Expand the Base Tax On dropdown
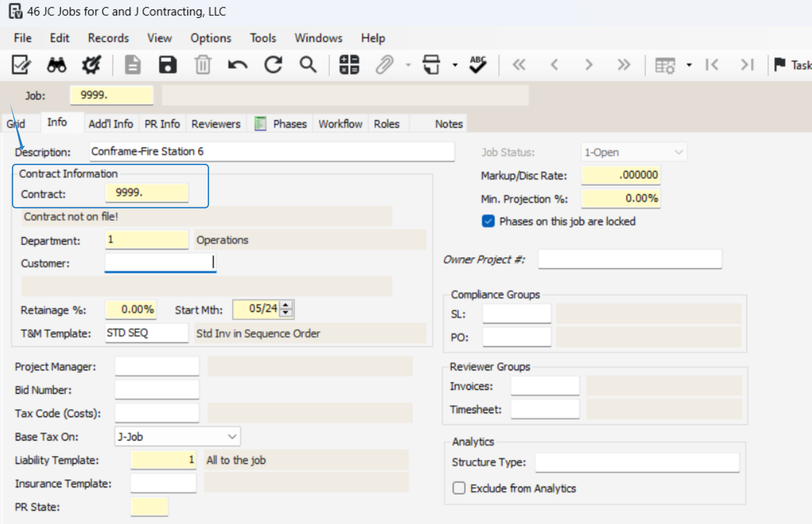812x524 pixels. tap(232, 436)
